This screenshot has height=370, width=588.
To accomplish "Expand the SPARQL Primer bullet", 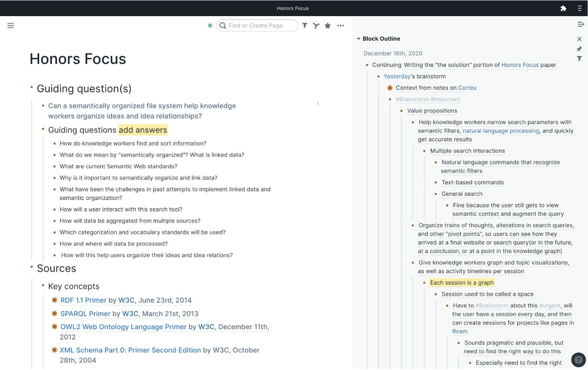I will [x=55, y=313].
